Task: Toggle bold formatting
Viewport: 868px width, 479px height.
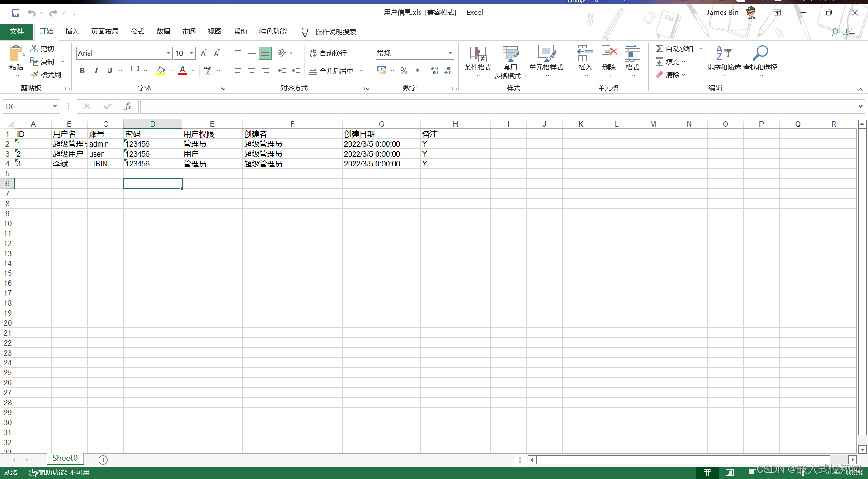Action: click(x=82, y=71)
